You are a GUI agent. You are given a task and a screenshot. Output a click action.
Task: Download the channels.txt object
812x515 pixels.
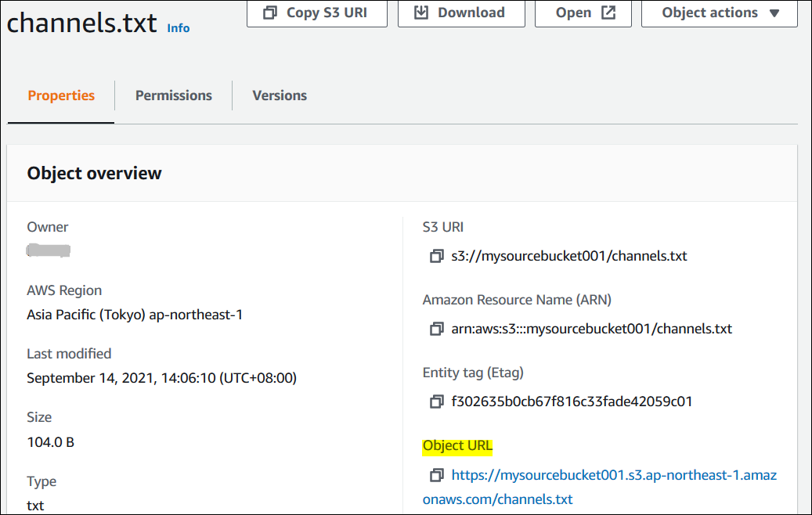coord(461,12)
